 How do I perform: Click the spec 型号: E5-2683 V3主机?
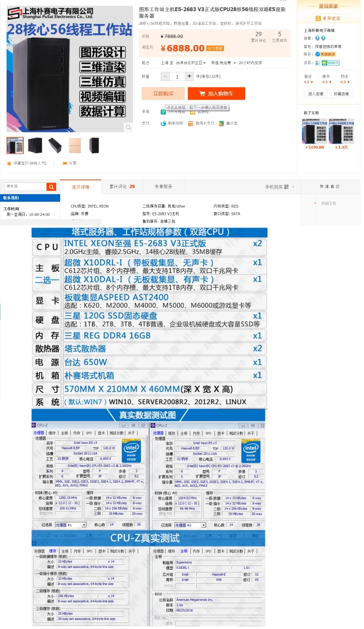tap(161, 213)
